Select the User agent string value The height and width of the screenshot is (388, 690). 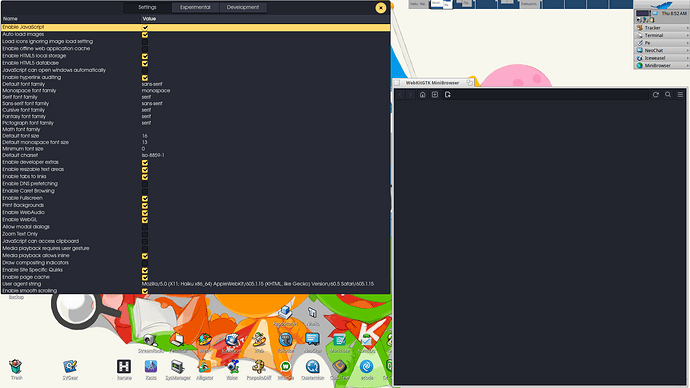[x=258, y=284]
